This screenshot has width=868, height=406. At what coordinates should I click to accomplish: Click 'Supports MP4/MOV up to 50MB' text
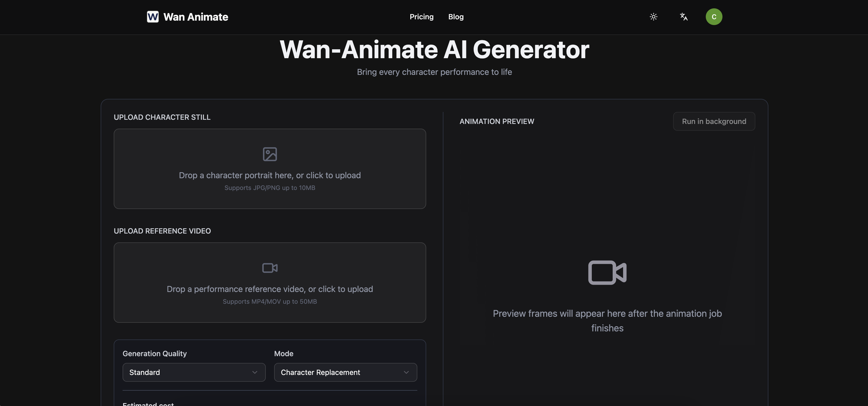(270, 301)
